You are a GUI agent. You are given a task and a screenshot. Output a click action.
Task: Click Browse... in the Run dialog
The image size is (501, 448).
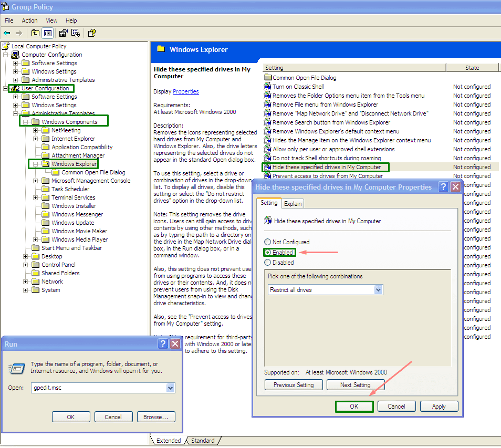pyautogui.click(x=156, y=416)
